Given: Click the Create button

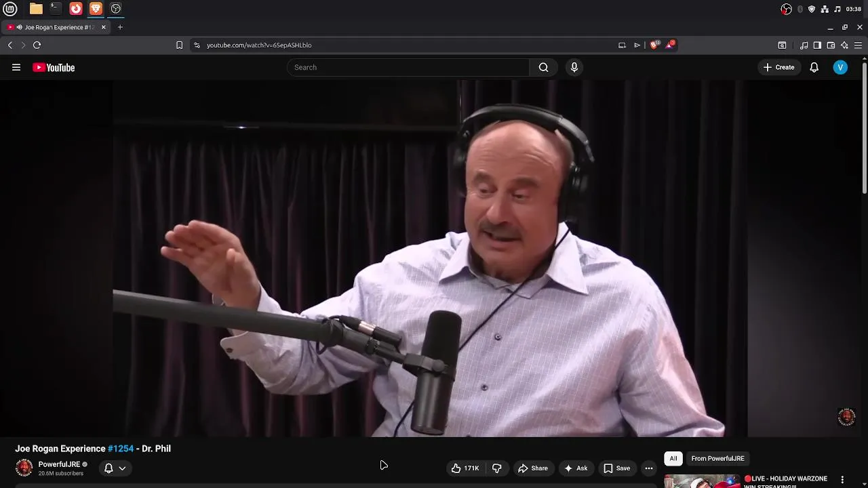Looking at the screenshot, I should pyautogui.click(x=778, y=67).
